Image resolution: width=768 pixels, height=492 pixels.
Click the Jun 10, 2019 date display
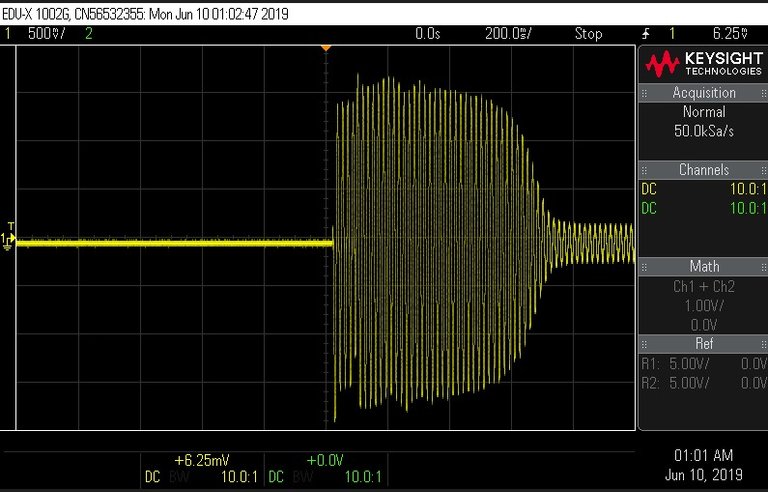(x=703, y=475)
